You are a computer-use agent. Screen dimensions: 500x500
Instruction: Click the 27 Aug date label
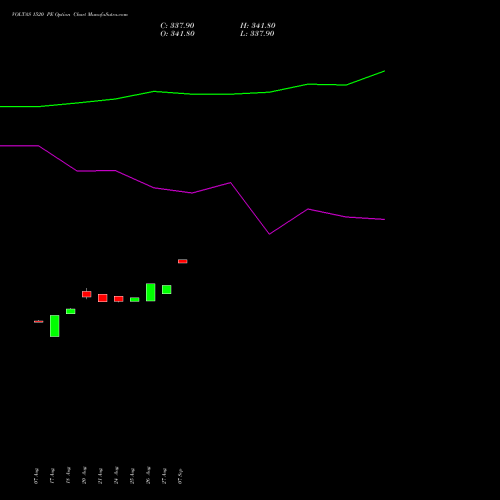coord(164,476)
